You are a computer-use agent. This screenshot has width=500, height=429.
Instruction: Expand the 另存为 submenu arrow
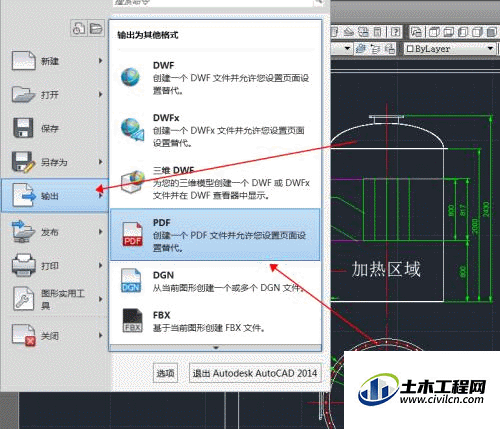click(100, 162)
